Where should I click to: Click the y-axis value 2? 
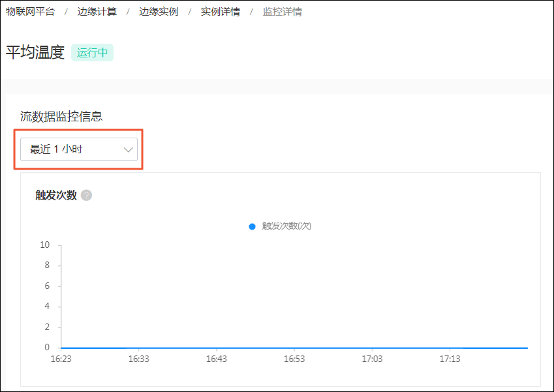47,327
